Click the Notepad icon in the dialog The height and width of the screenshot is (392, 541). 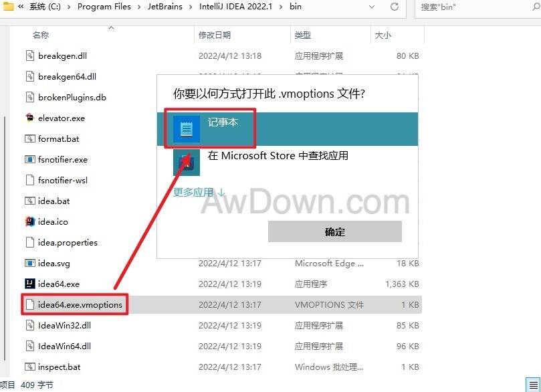[x=187, y=128]
